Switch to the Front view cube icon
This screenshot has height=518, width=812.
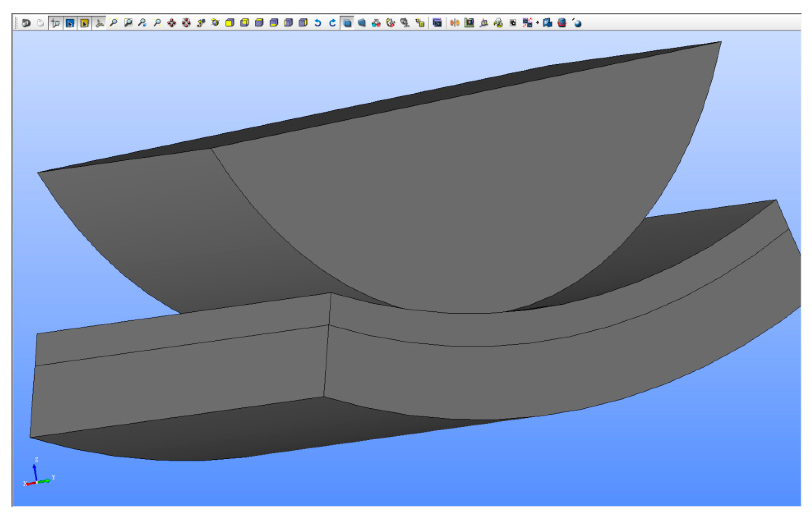tap(230, 23)
